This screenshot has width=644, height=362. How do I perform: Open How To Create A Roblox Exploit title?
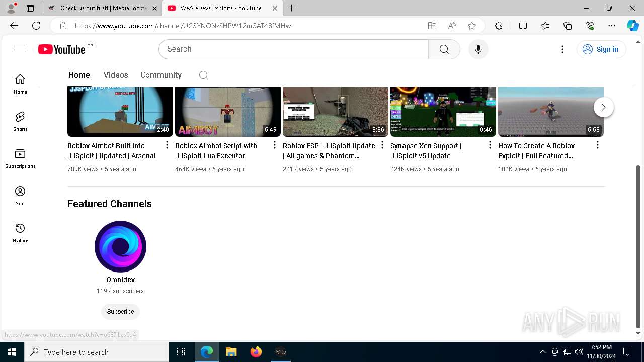tap(536, 151)
